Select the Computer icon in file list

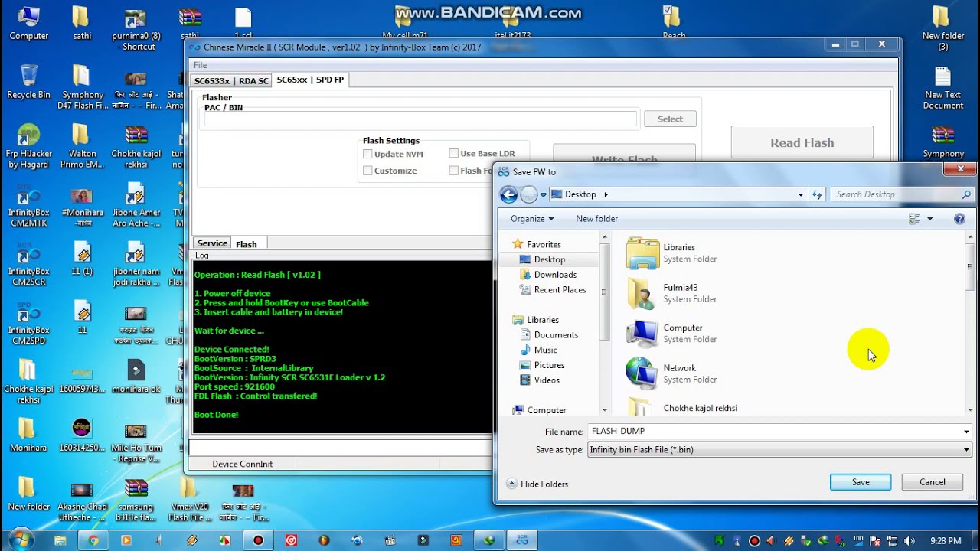tap(642, 334)
